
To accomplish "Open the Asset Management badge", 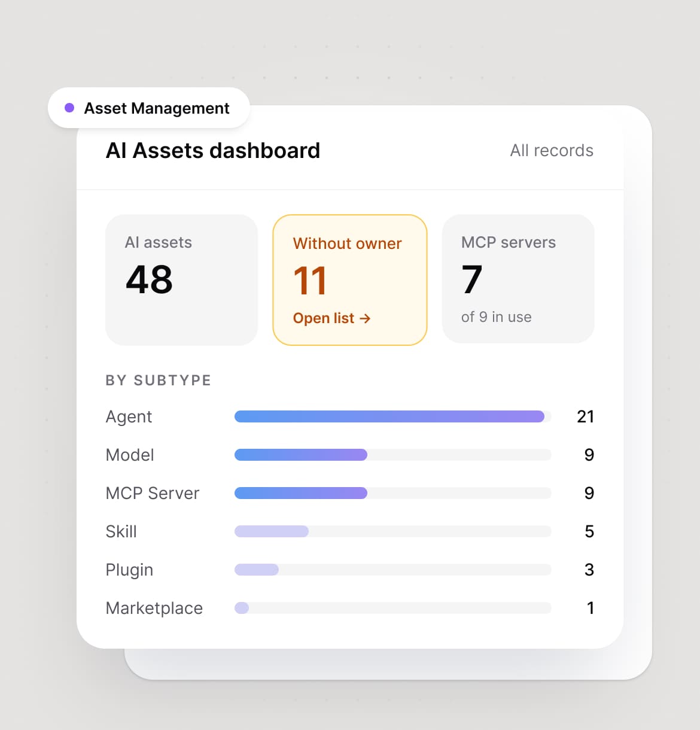I will pos(148,108).
